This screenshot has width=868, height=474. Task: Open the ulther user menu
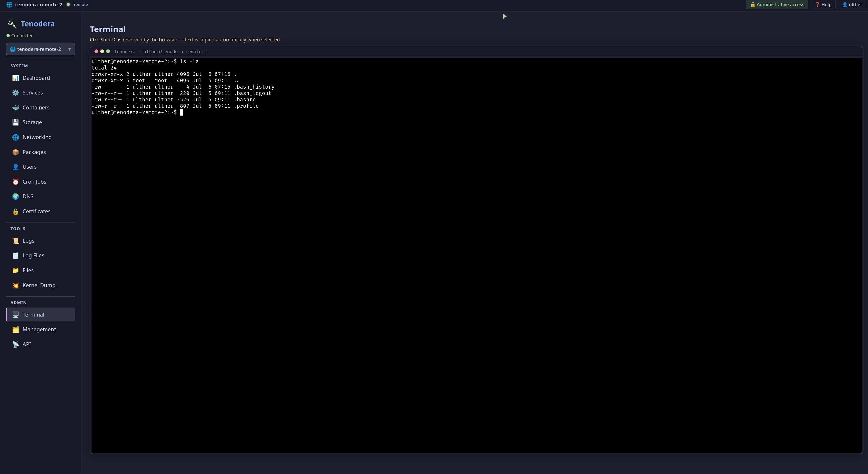coord(852,4)
